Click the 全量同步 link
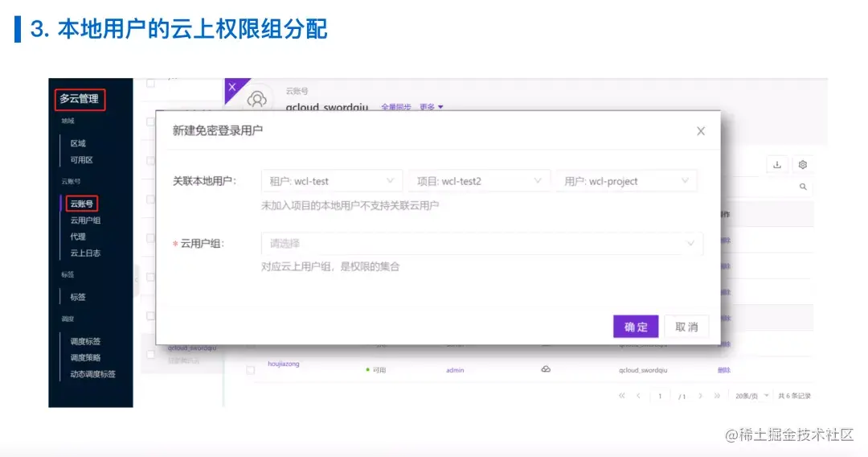The width and height of the screenshot is (868, 457). tap(395, 107)
